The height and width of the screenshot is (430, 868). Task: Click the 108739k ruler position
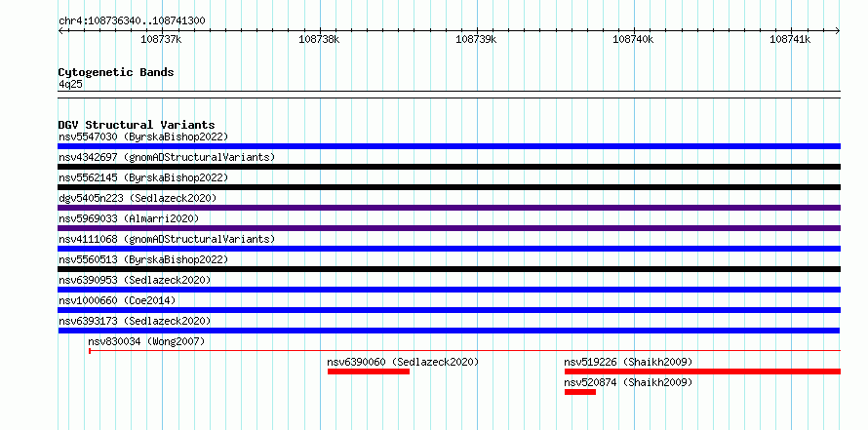(476, 39)
